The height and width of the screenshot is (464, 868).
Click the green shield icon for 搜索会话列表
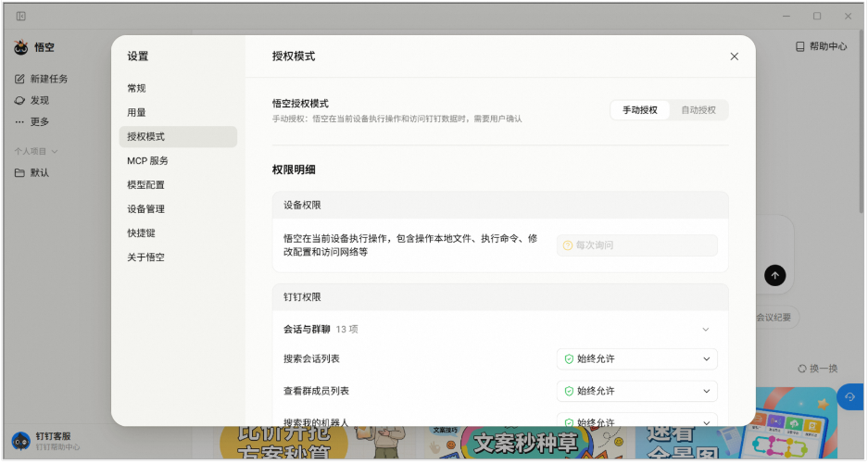coord(569,358)
